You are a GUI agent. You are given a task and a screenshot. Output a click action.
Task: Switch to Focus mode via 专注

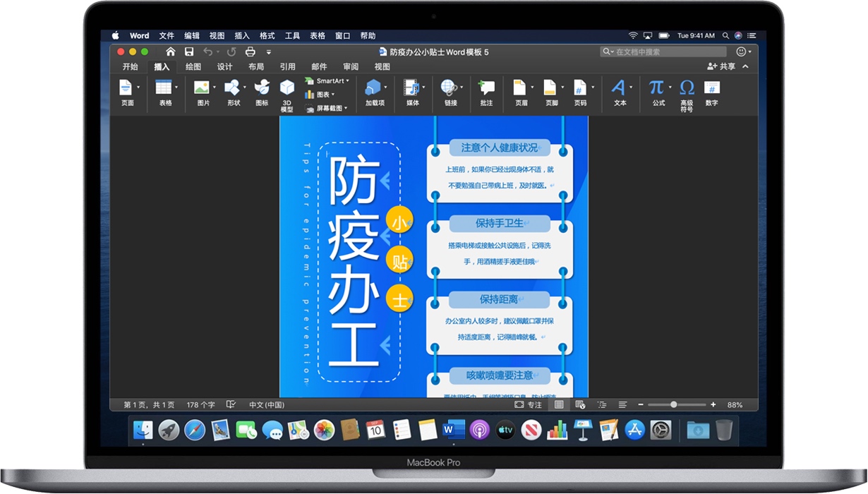(525, 404)
